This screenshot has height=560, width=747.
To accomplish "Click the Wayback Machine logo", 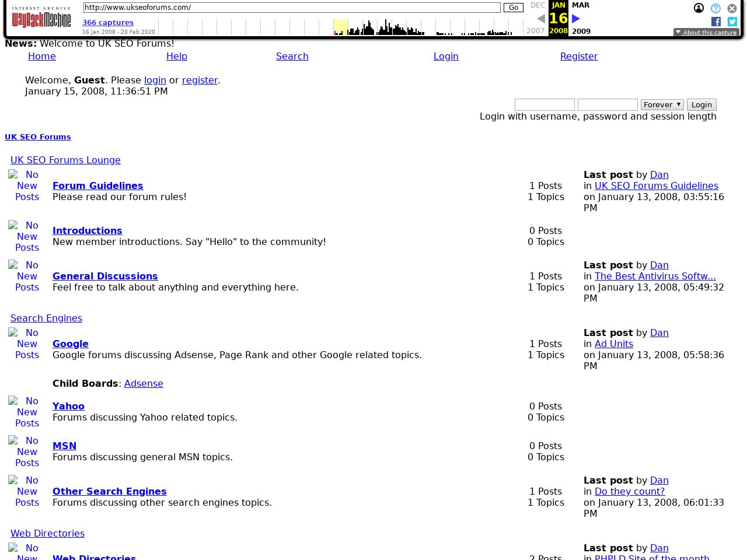I will [41, 18].
